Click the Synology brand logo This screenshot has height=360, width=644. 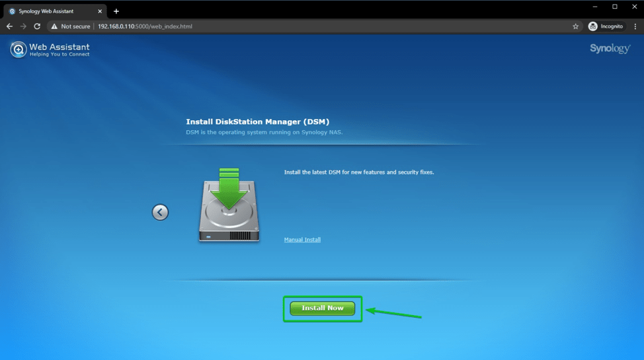click(x=610, y=48)
